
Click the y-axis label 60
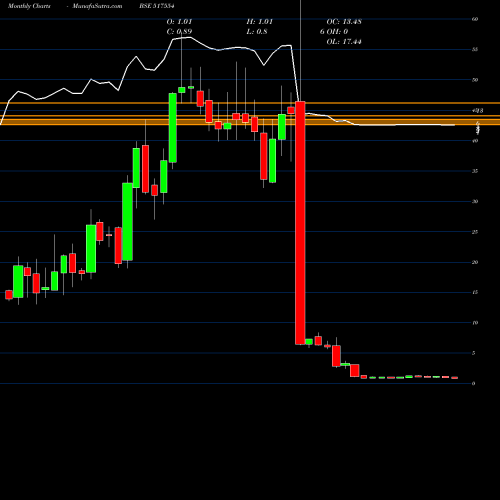(475, 19)
